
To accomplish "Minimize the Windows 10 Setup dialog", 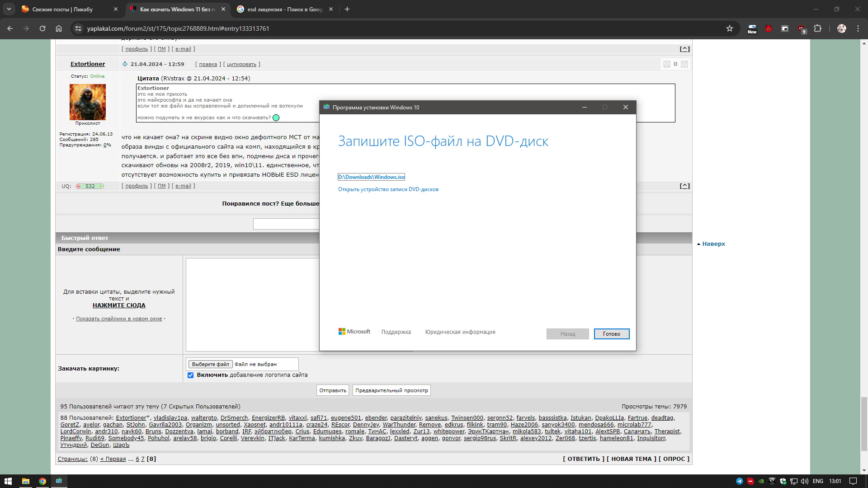I will click(x=585, y=108).
